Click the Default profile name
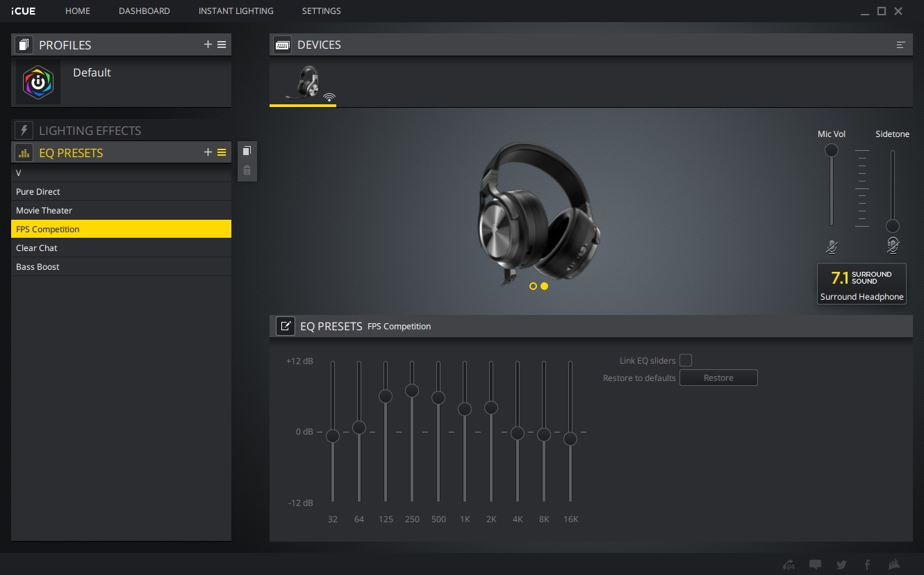 pyautogui.click(x=92, y=72)
